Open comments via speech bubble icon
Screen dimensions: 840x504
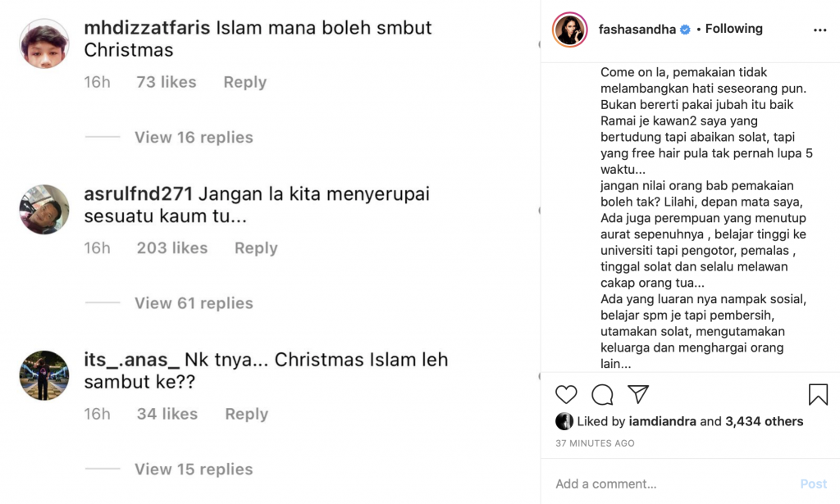click(x=602, y=395)
